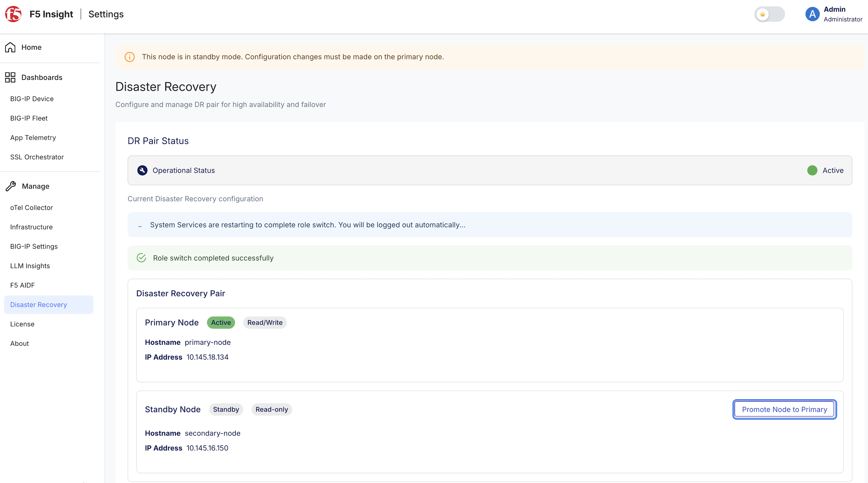Open F5 AIDF page

23,285
